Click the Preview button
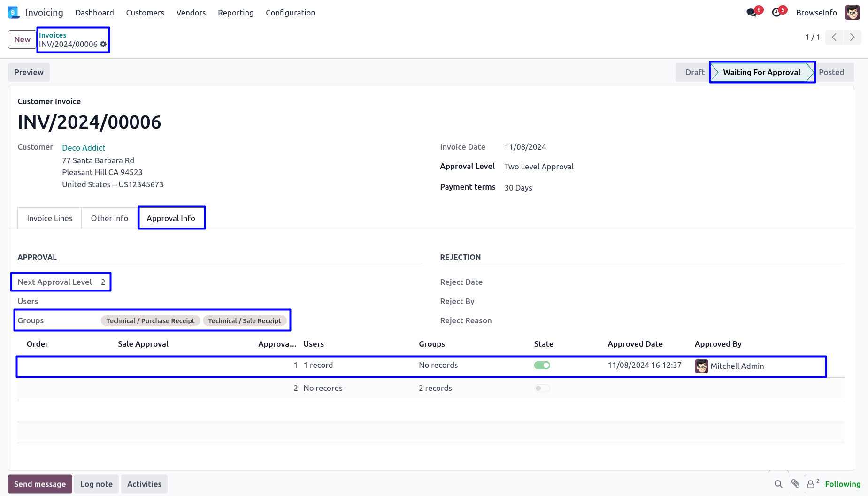Screen dimensions: 868x496 (x=29, y=72)
